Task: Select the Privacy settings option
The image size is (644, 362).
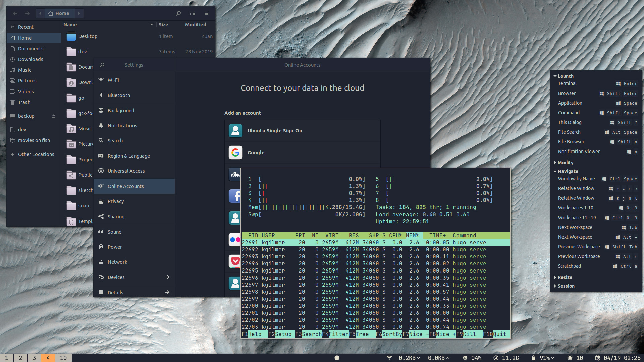Action: (x=116, y=201)
